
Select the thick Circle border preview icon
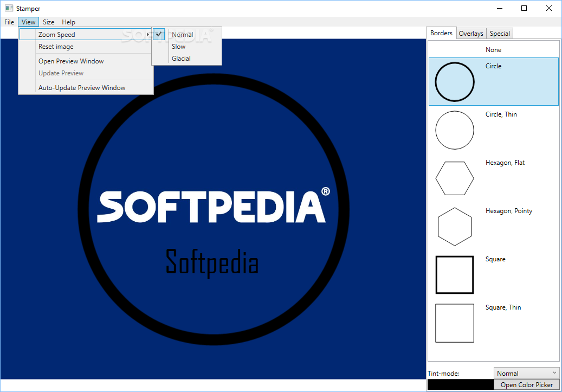point(455,82)
